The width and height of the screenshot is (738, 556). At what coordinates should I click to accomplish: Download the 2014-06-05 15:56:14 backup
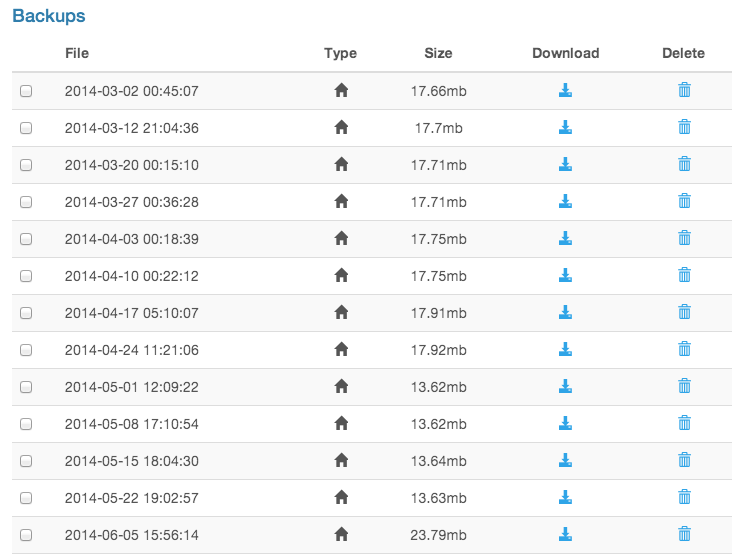(x=565, y=534)
